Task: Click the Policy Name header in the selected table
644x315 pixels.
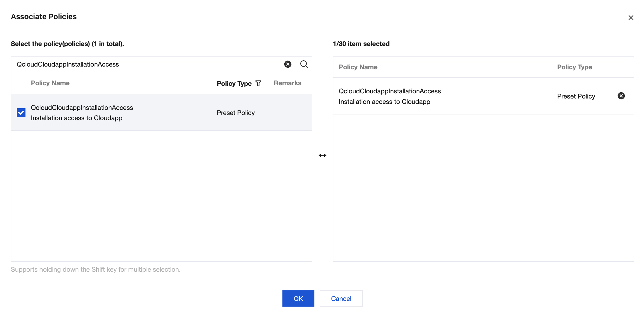Action: [x=358, y=67]
